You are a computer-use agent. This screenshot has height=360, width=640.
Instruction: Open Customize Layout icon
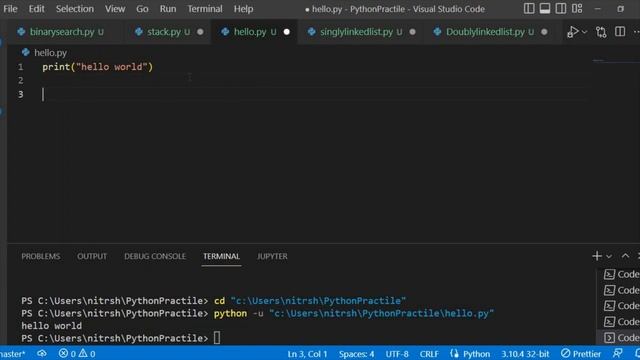coord(577,8)
